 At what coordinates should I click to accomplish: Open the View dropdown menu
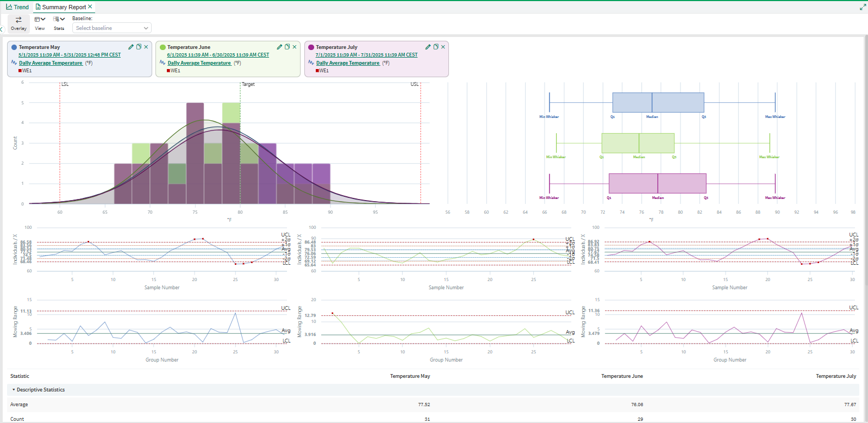[40, 23]
